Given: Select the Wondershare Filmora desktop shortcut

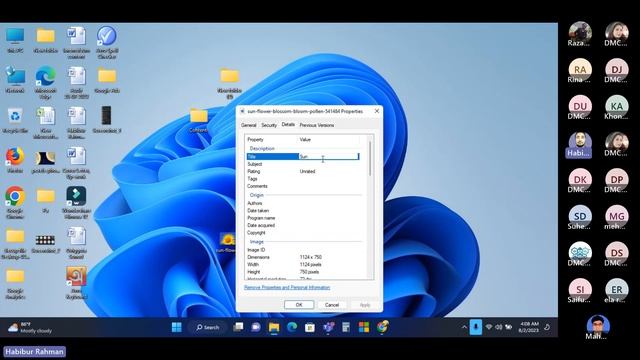Looking at the screenshot, I should (x=76, y=202).
